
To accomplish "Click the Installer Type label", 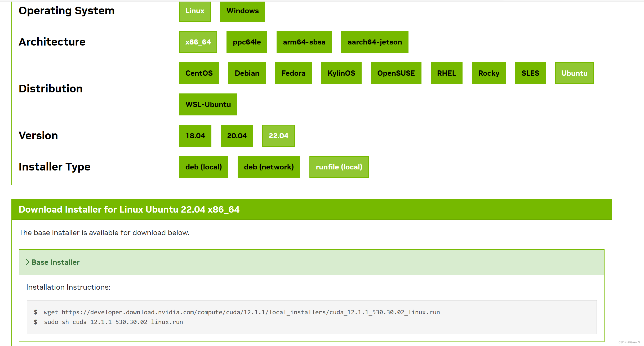I will (55, 167).
